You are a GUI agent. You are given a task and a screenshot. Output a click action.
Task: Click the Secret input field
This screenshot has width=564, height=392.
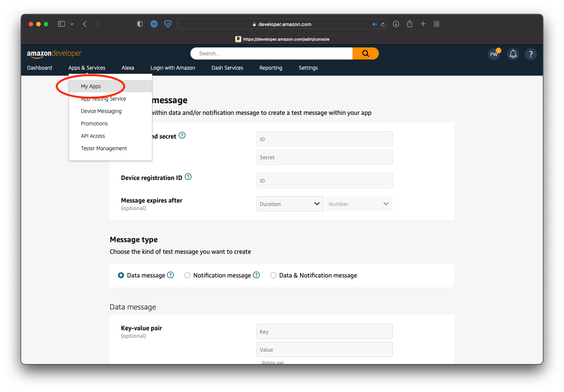pos(325,157)
